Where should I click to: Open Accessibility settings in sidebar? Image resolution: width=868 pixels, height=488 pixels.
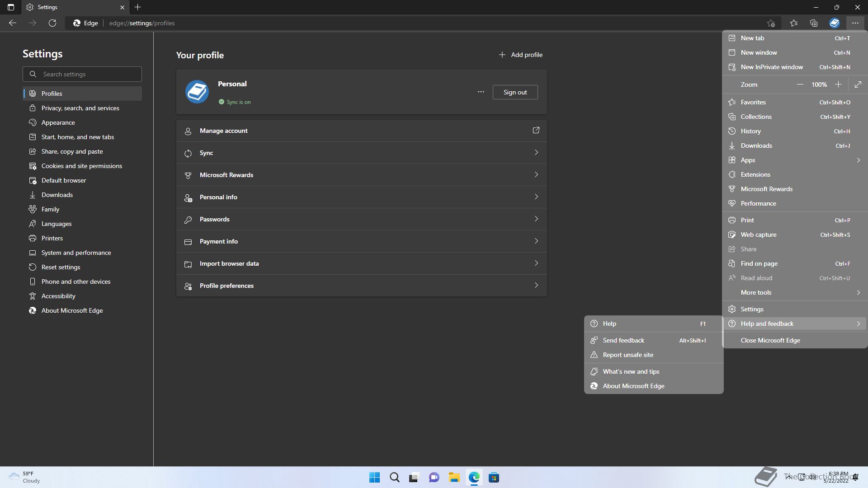(82, 296)
